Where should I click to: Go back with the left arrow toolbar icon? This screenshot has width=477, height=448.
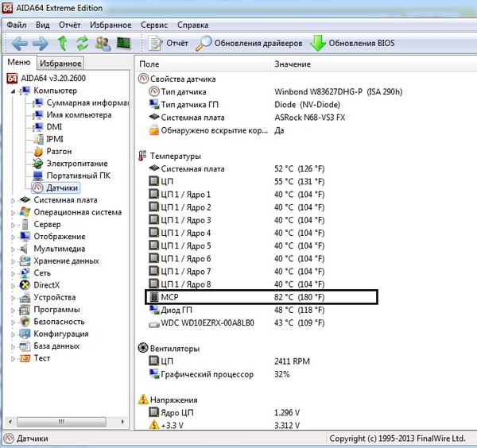tap(19, 44)
